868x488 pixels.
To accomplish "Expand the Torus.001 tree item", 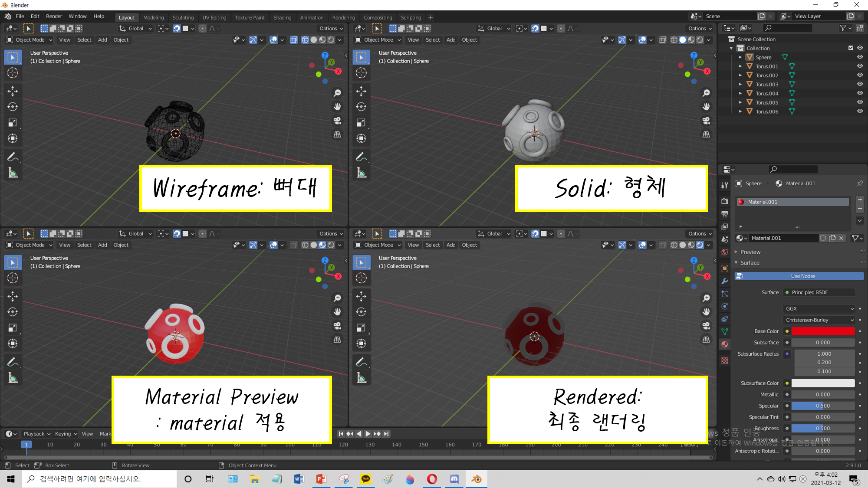I will click(x=740, y=66).
